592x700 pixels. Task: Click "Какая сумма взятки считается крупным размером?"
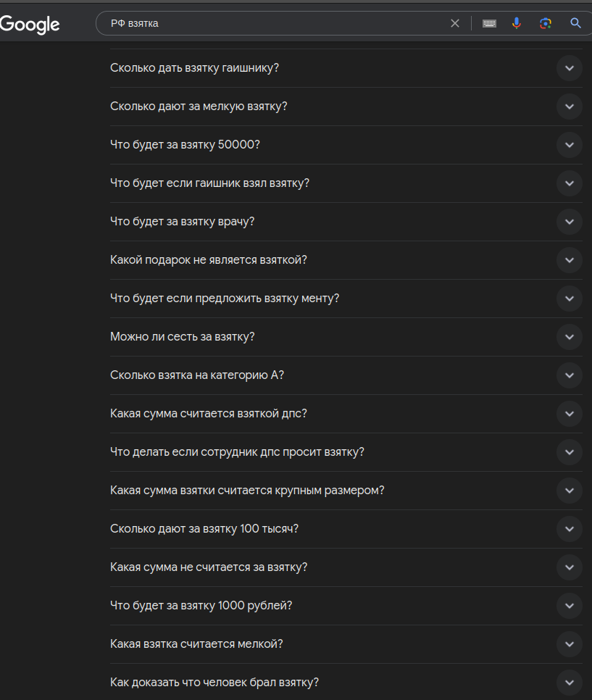click(247, 491)
